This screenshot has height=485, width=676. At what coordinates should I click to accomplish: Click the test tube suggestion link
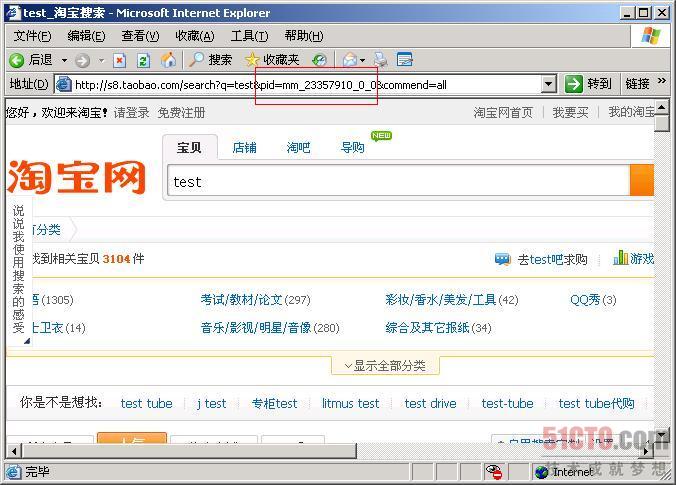pyautogui.click(x=147, y=404)
